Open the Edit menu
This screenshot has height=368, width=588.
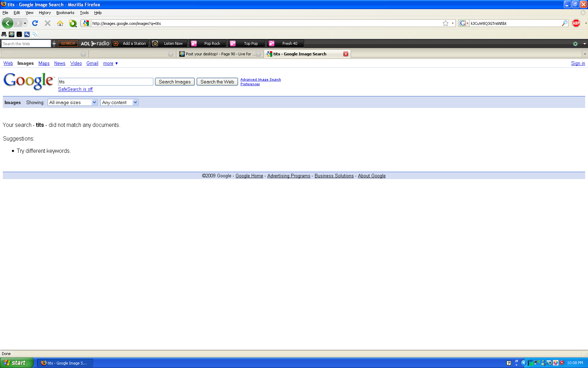click(17, 13)
